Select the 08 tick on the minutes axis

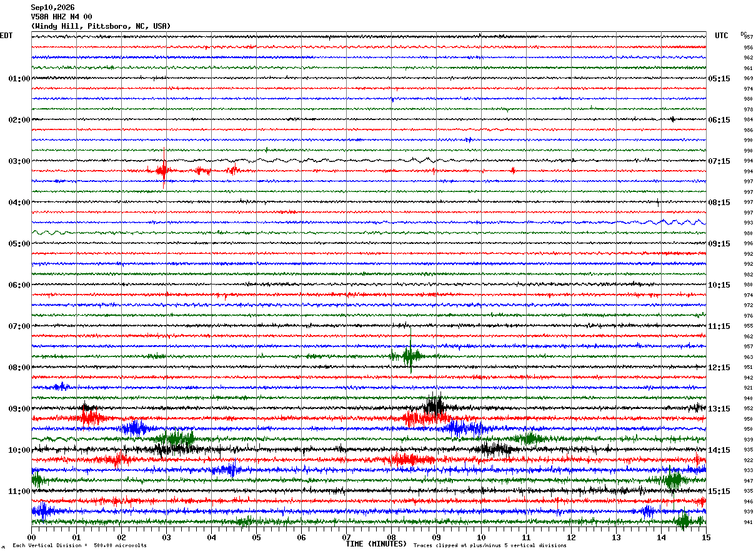[391, 537]
